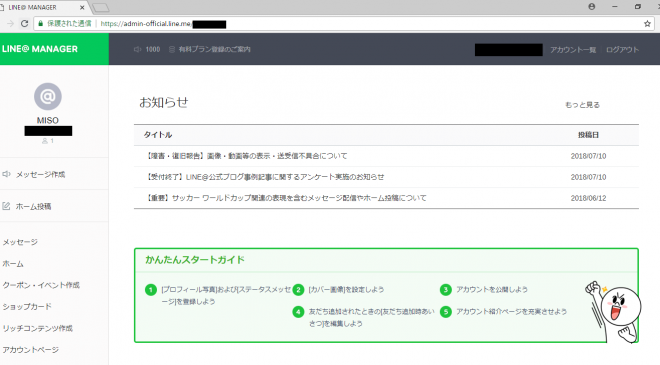The width and height of the screenshot is (660, 365).
Task: Select リッチコンテンツ作成 menu
Action: 37,328
